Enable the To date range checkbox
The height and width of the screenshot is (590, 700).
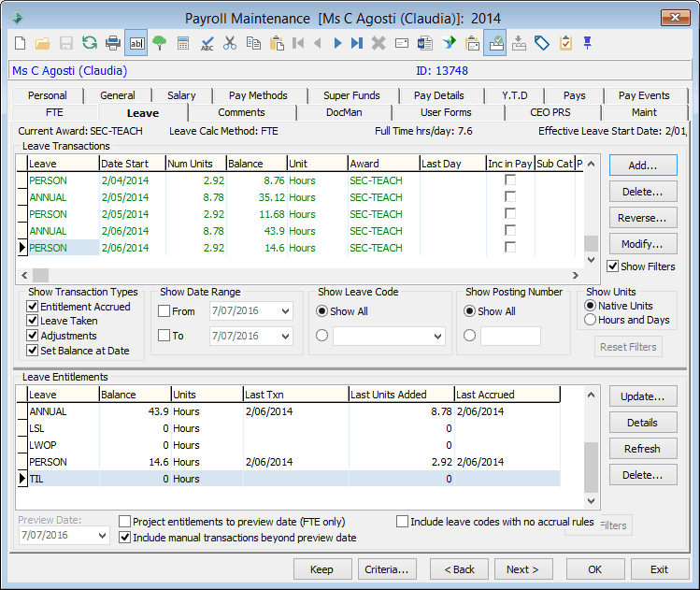pos(164,336)
